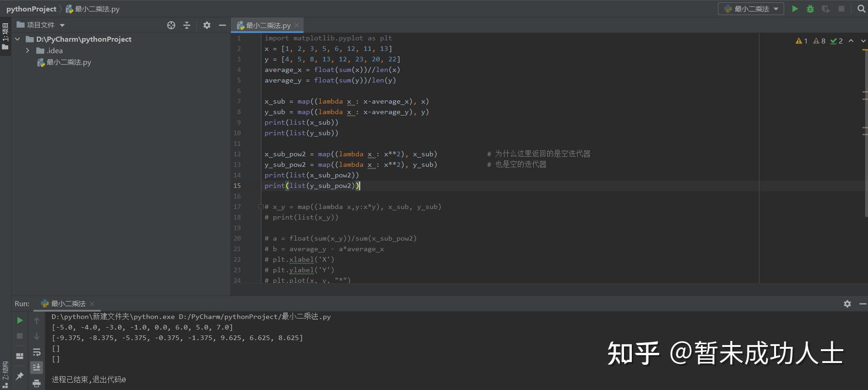Toggle scroll-to-end in the Run console

[x=37, y=368]
